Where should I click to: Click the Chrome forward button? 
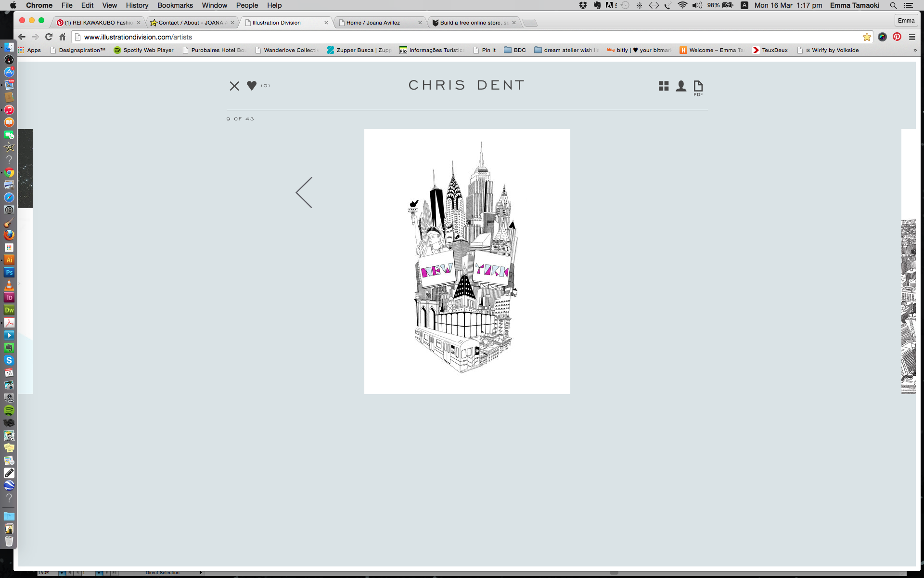35,37
